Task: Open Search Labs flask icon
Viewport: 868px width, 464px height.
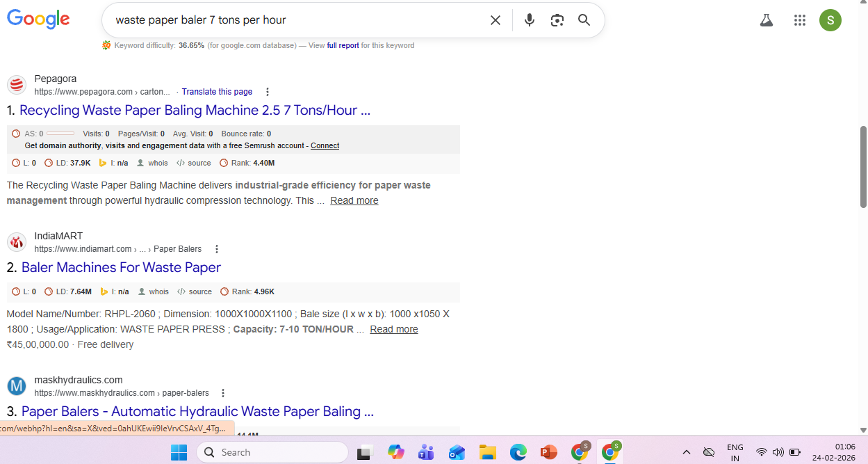Action: click(767, 20)
